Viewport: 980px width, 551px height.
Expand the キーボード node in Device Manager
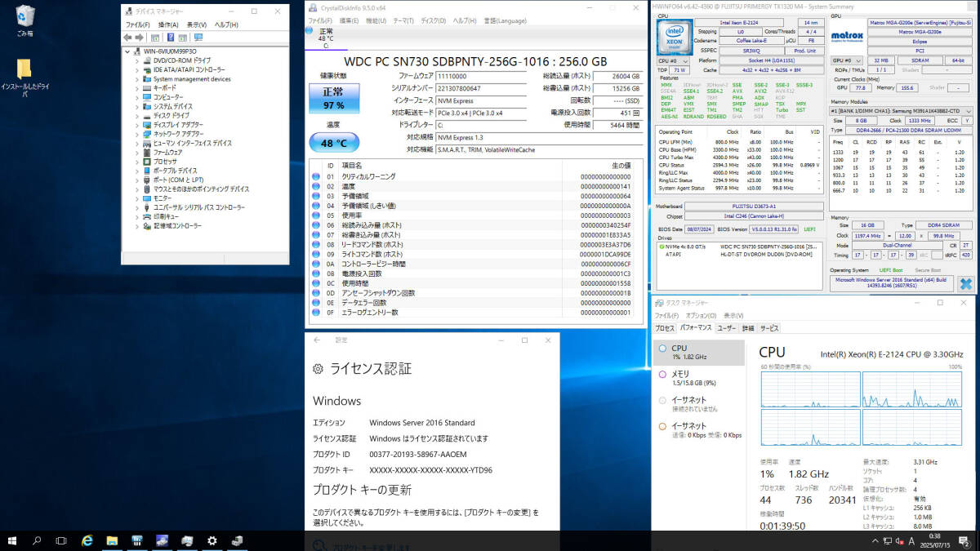137,88
